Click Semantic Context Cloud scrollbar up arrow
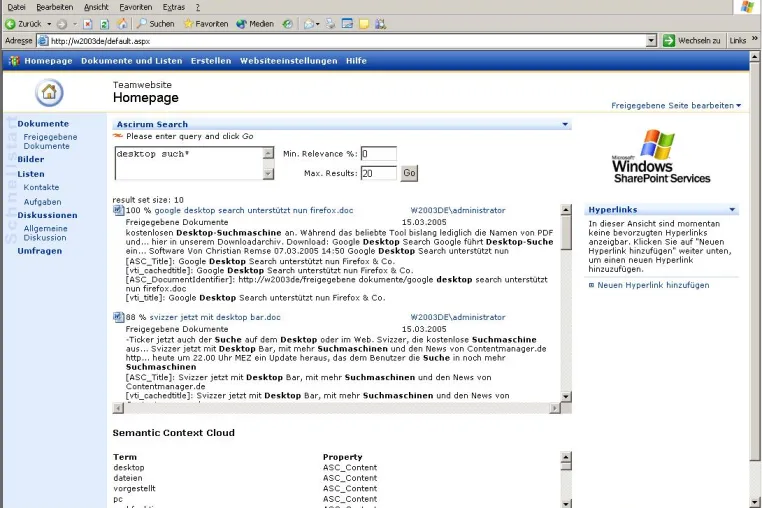Screen dimensions: 762x508 (566, 457)
